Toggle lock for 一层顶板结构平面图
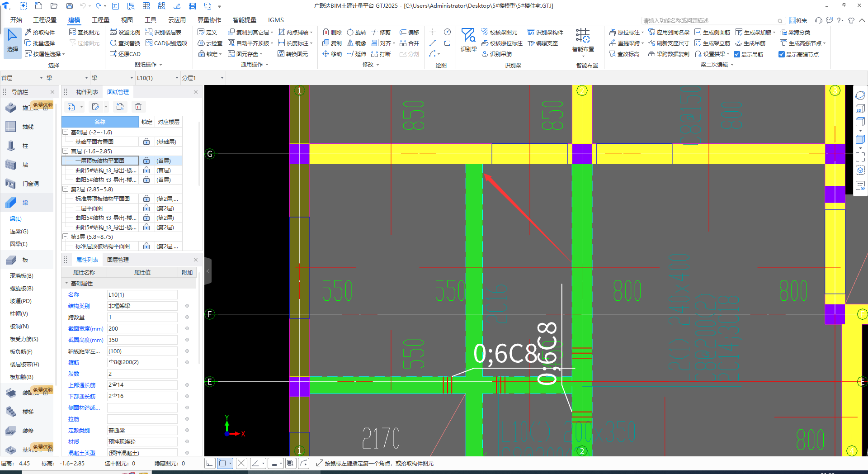 [x=146, y=161]
